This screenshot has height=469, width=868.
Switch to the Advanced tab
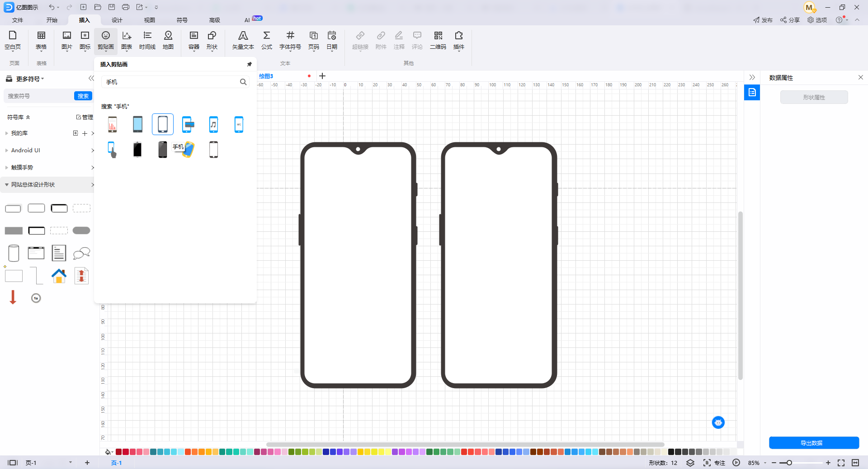(215, 20)
